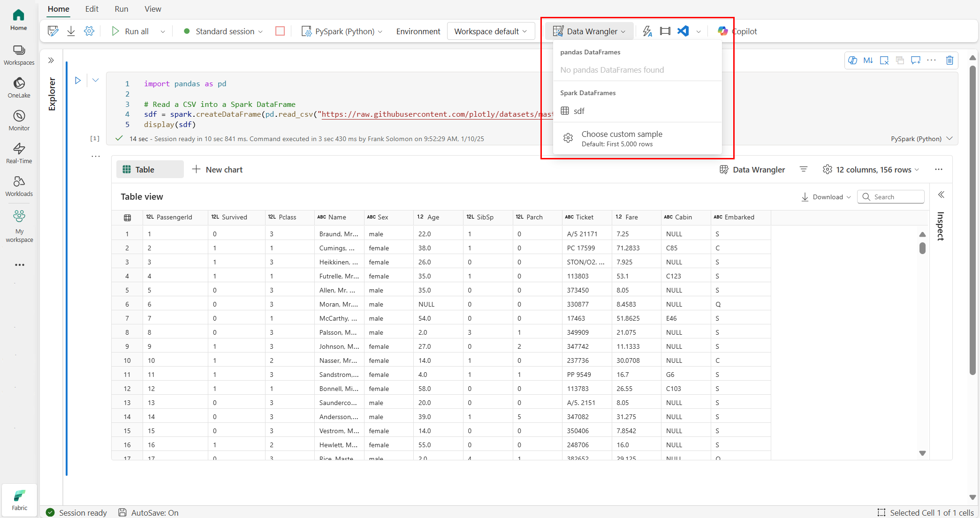Viewport: 980px width, 518px height.
Task: Select the OneLake sidebar icon
Action: point(19,87)
